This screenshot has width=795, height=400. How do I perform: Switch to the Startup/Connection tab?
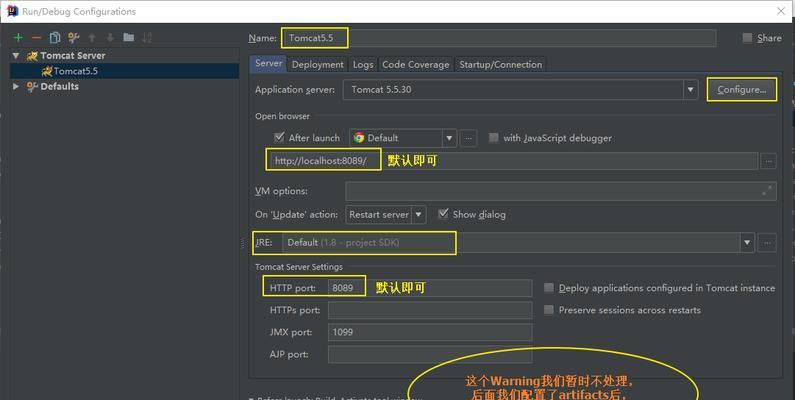[x=500, y=64]
